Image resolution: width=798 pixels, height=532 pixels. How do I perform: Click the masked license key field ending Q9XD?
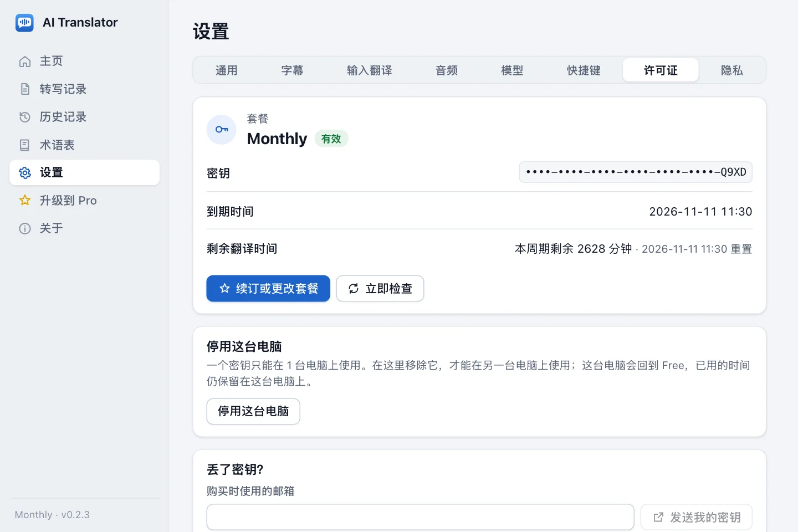coord(636,172)
